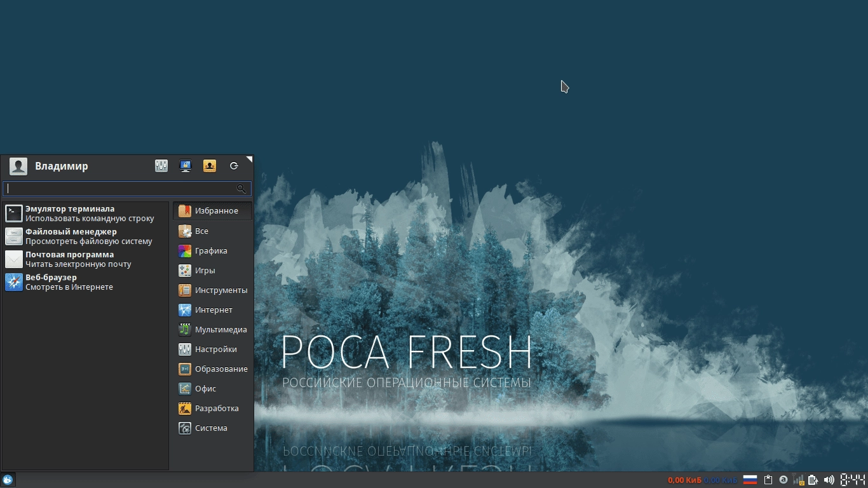Screen dimensions: 868x488
Task: Choose the Система category
Action: (212, 428)
